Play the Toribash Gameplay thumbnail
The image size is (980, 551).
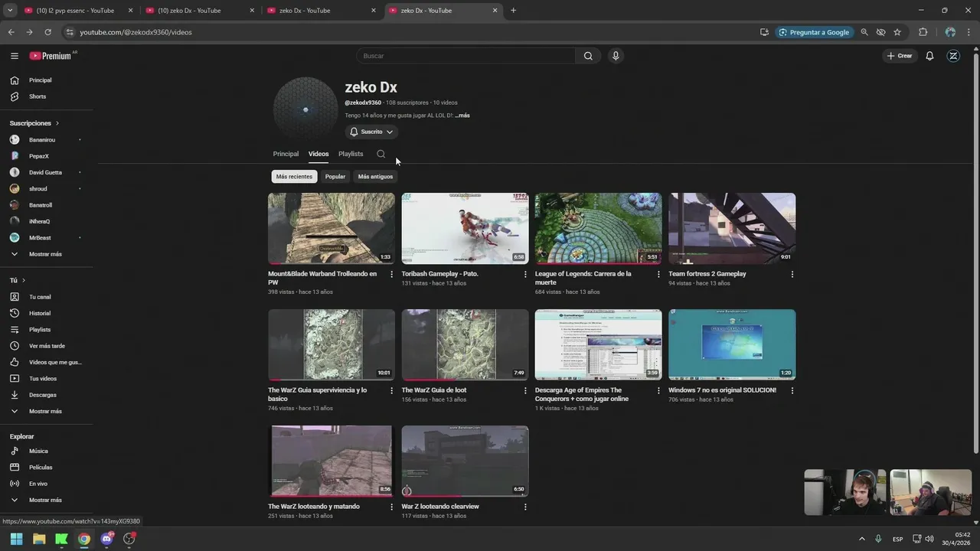click(465, 228)
